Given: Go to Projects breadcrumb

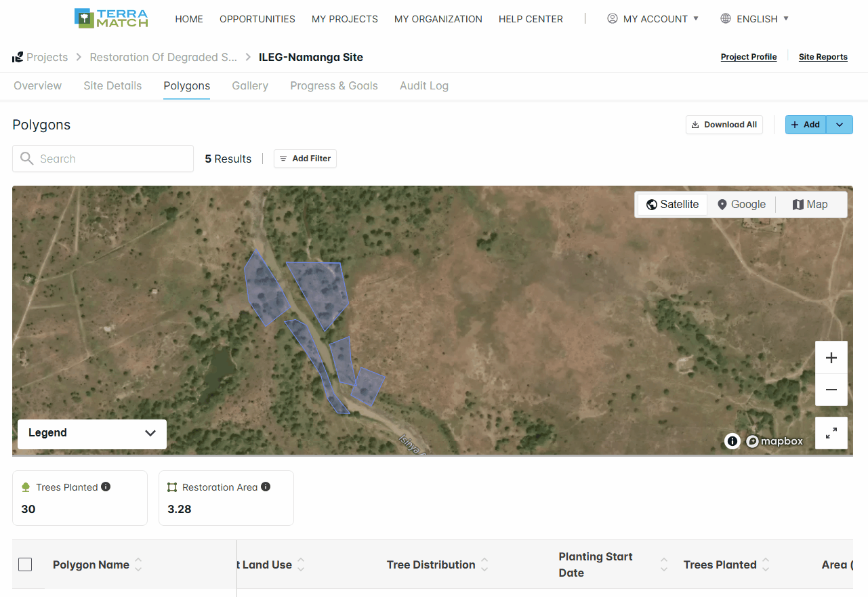Looking at the screenshot, I should (47, 58).
